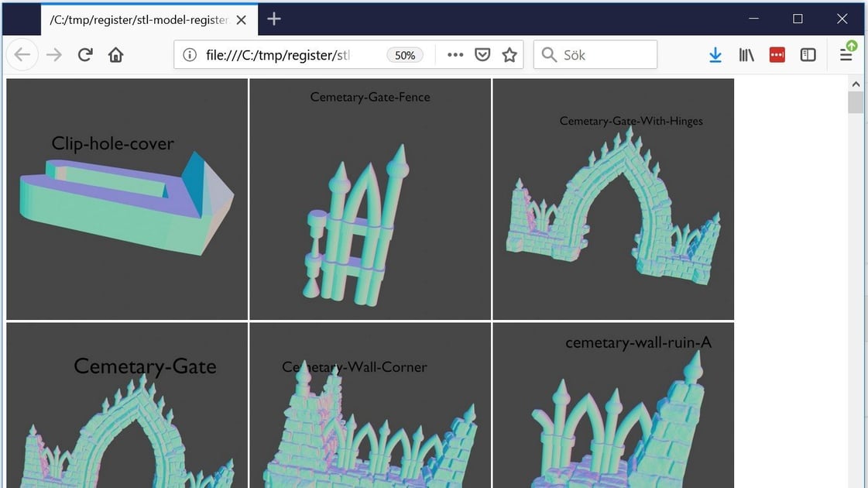
Task: Toggle the sidebar panel open
Action: 808,54
